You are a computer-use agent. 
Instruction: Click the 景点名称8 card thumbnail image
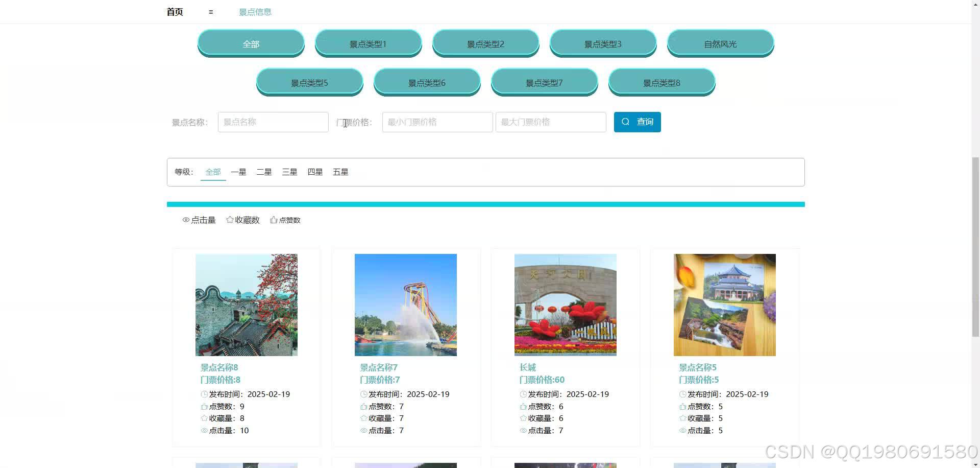[246, 305]
